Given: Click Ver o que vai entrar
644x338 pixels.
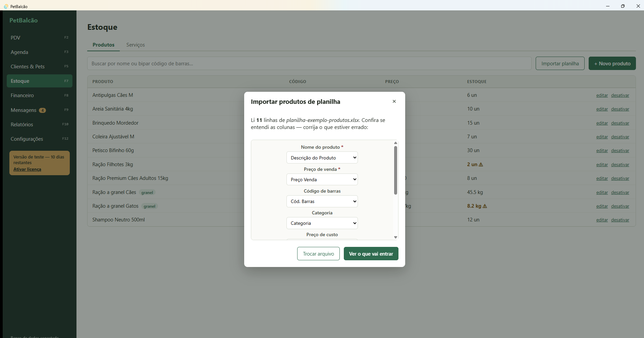Looking at the screenshot, I should click(371, 254).
